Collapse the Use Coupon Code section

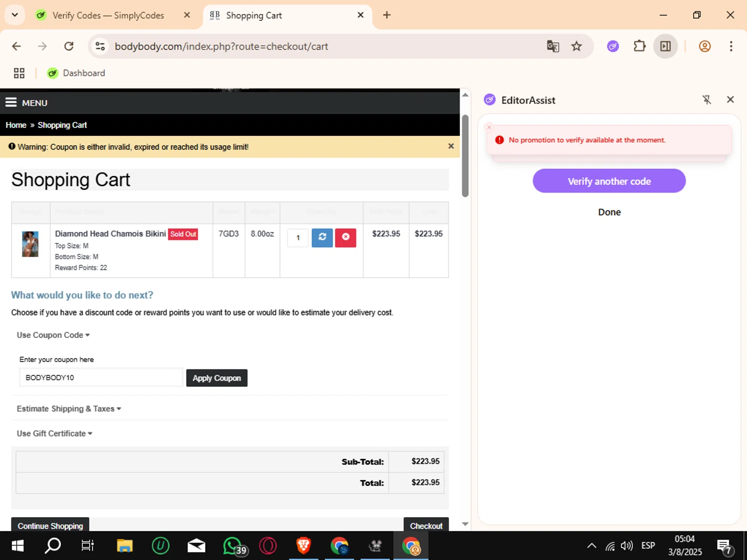point(53,335)
